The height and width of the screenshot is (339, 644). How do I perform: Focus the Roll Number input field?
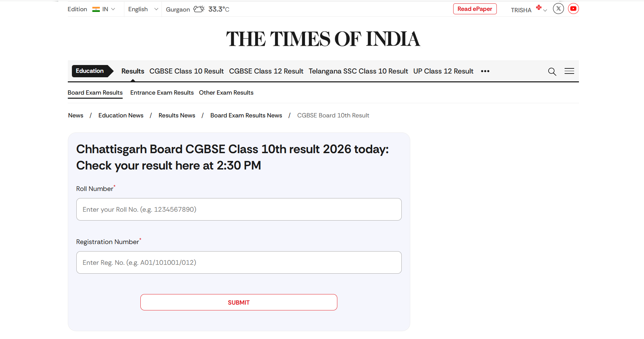(x=239, y=209)
